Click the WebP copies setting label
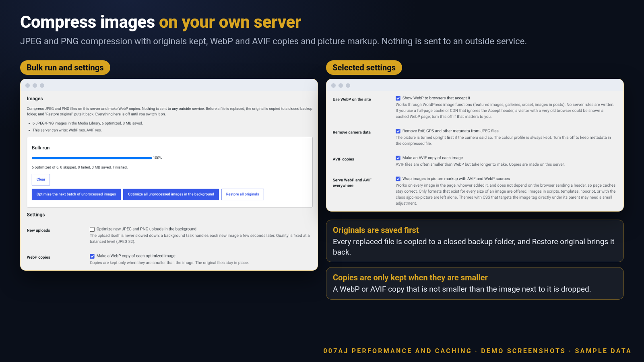 [38, 257]
